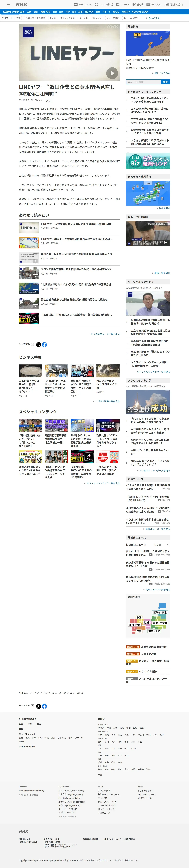Share on Facebook near the page bottom breadcrumb
This screenshot has height=868, width=189.
tap(44, 706)
